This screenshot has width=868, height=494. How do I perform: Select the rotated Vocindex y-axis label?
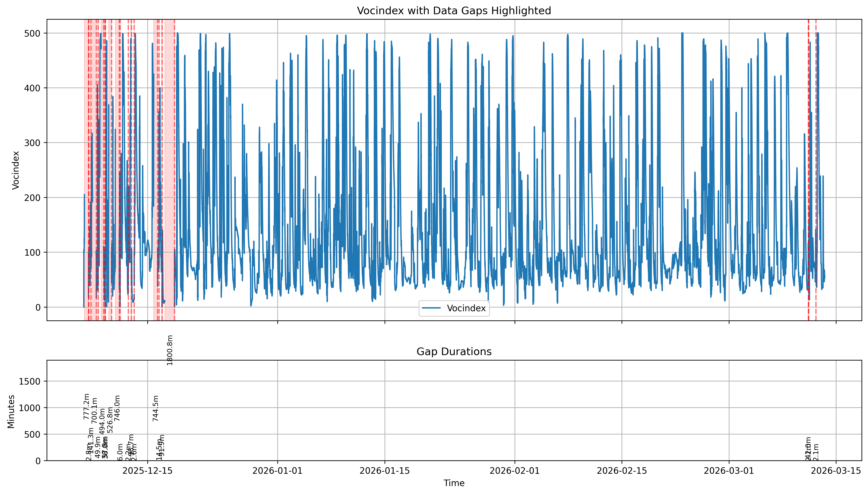point(16,170)
